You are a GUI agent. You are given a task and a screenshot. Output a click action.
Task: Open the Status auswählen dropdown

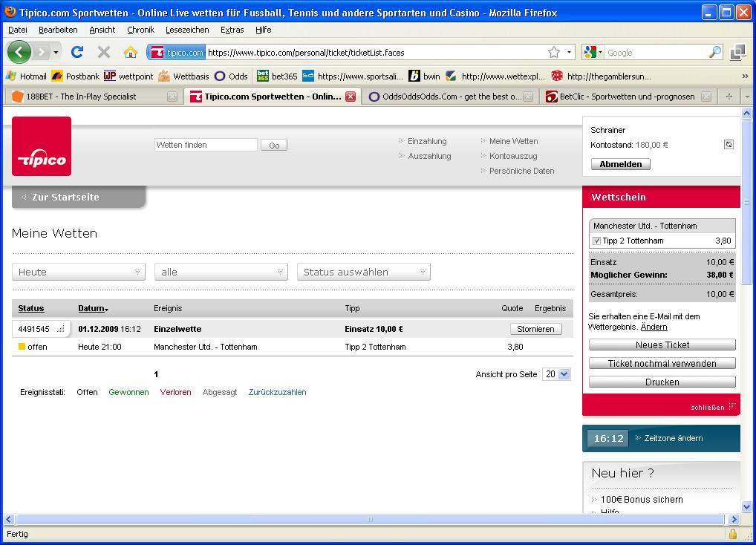click(x=364, y=272)
